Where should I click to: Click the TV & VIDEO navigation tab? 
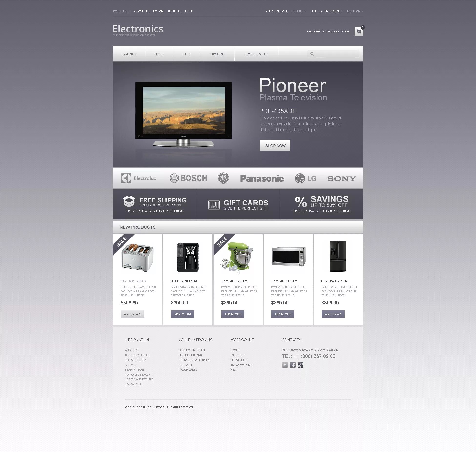click(x=129, y=54)
